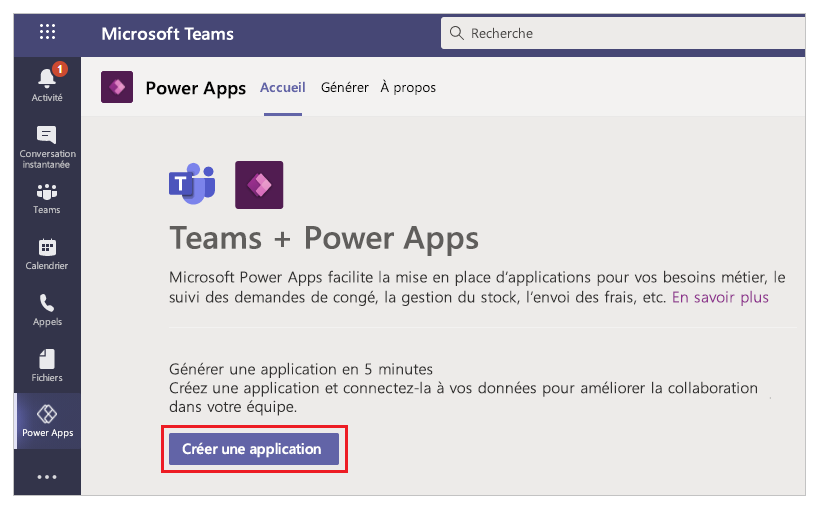Click Créer une application button
819x506 pixels.
click(254, 449)
